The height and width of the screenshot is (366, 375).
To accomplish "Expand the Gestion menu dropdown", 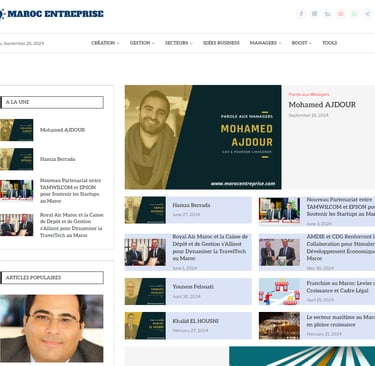I will [x=142, y=43].
